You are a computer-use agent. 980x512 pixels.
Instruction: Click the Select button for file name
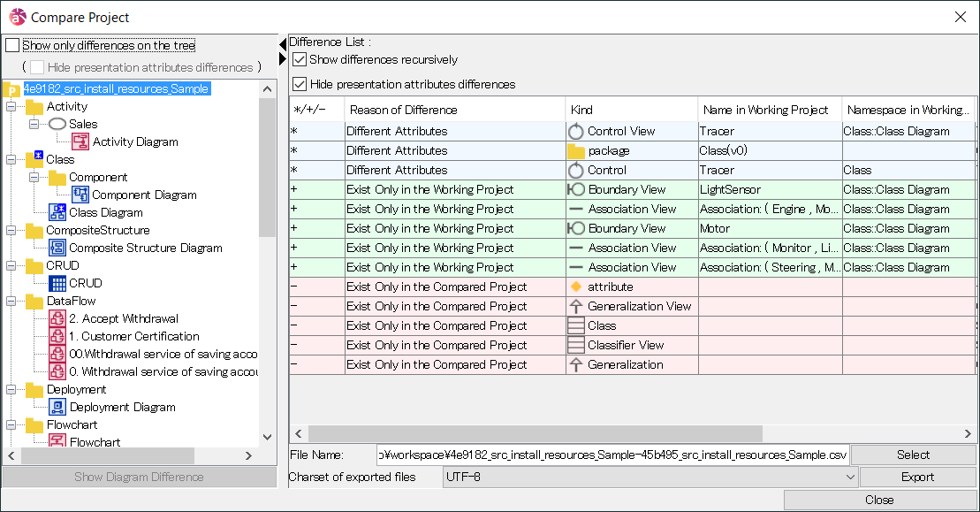(913, 455)
